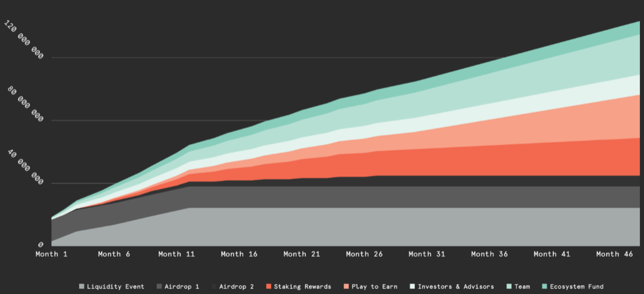Toggle the Airdrop 1 legend label
Image resolution: width=644 pixels, height=294 pixels.
[182, 286]
